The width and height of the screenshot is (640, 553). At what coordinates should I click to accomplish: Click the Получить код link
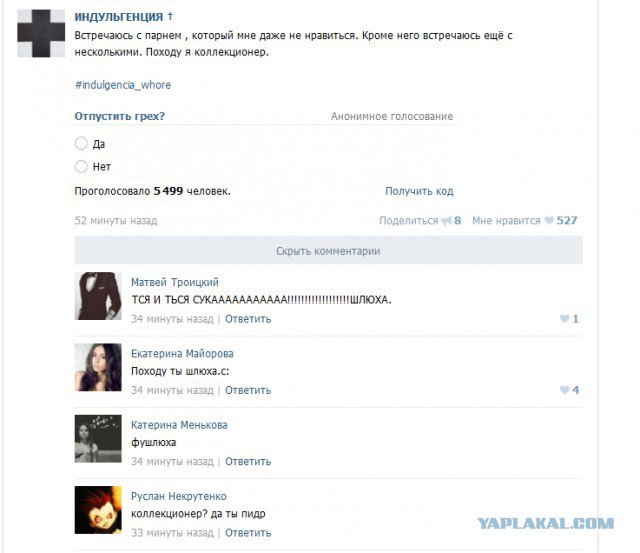(x=419, y=191)
